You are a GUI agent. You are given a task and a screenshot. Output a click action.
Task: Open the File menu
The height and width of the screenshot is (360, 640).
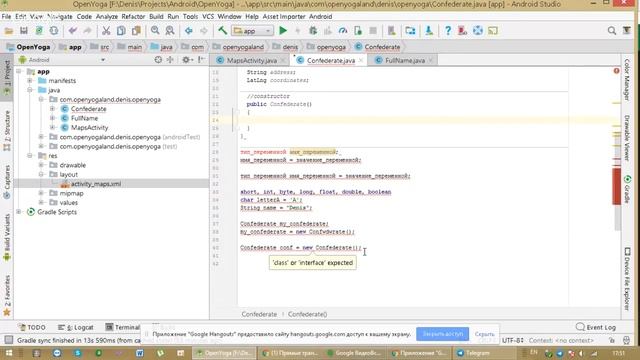tap(6, 16)
